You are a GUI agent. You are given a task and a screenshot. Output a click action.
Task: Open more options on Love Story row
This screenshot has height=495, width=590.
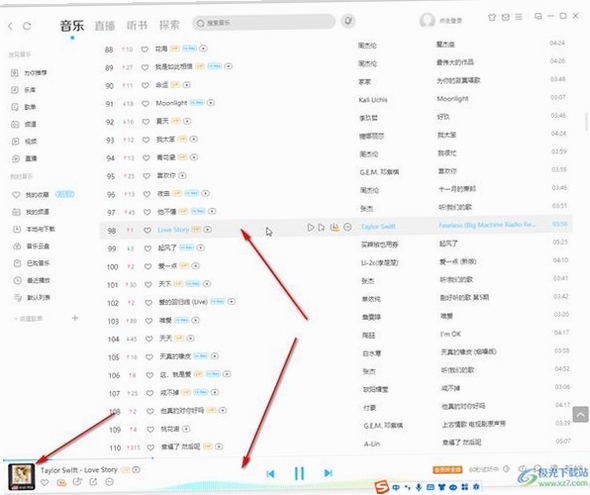pos(348,227)
